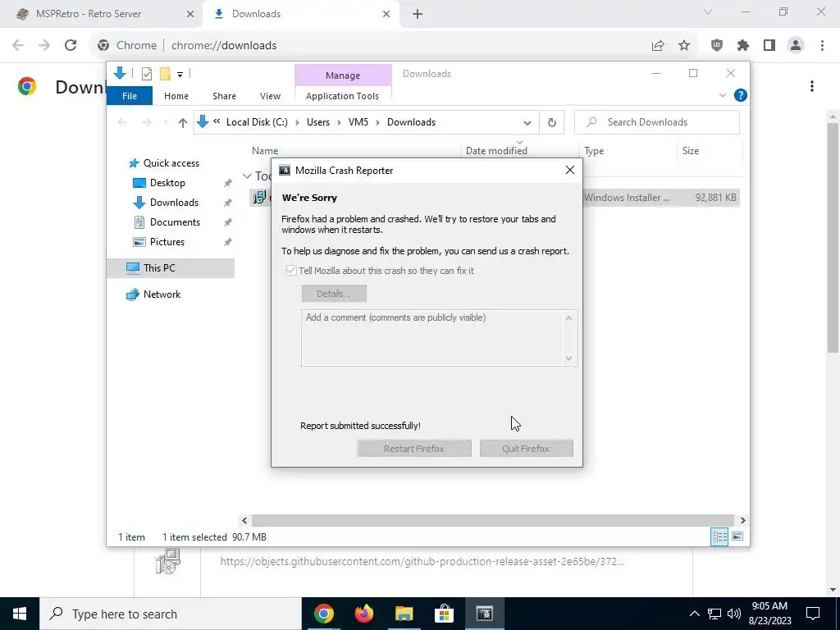The width and height of the screenshot is (840, 630).
Task: Open the Chrome three-dot menu
Action: tap(822, 46)
